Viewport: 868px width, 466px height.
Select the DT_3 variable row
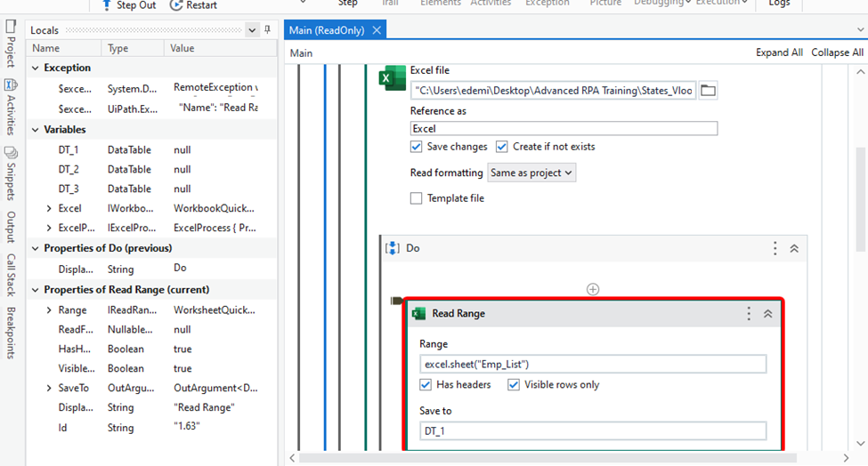click(x=152, y=189)
